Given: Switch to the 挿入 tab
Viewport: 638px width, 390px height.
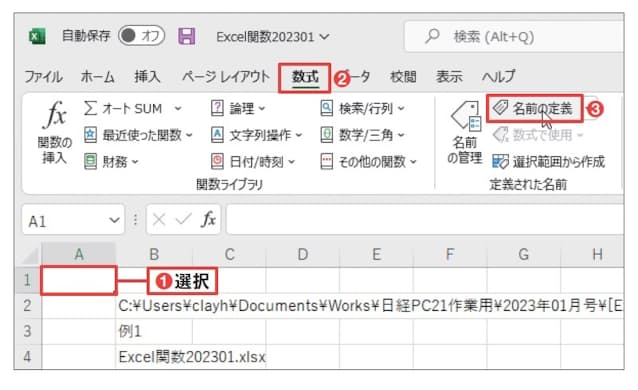Looking at the screenshot, I should coord(147,77).
